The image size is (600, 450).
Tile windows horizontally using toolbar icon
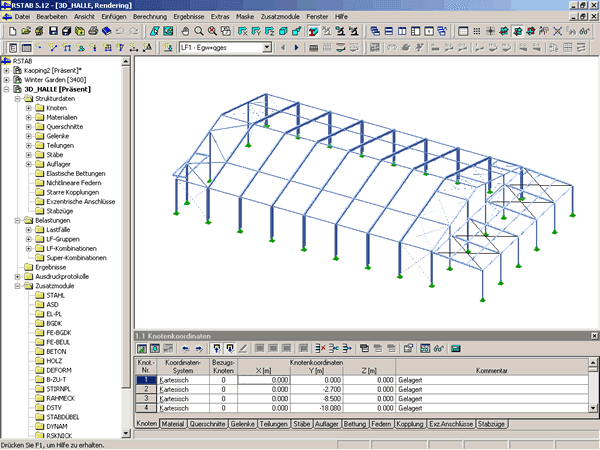(x=389, y=31)
